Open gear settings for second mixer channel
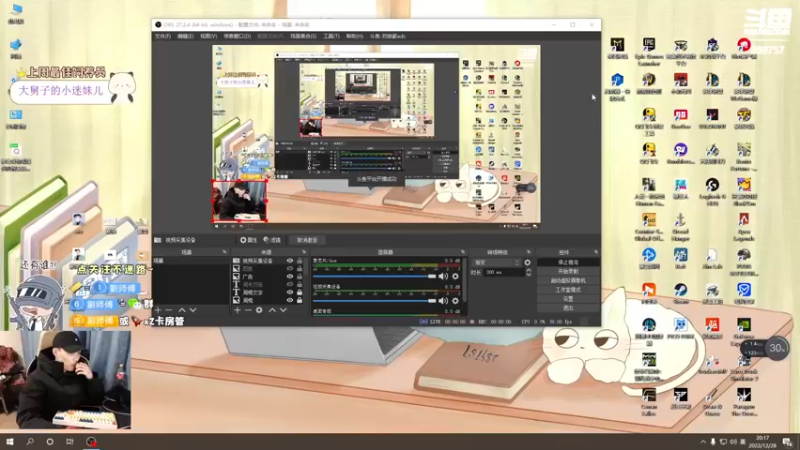The height and width of the screenshot is (450, 800). 455,301
